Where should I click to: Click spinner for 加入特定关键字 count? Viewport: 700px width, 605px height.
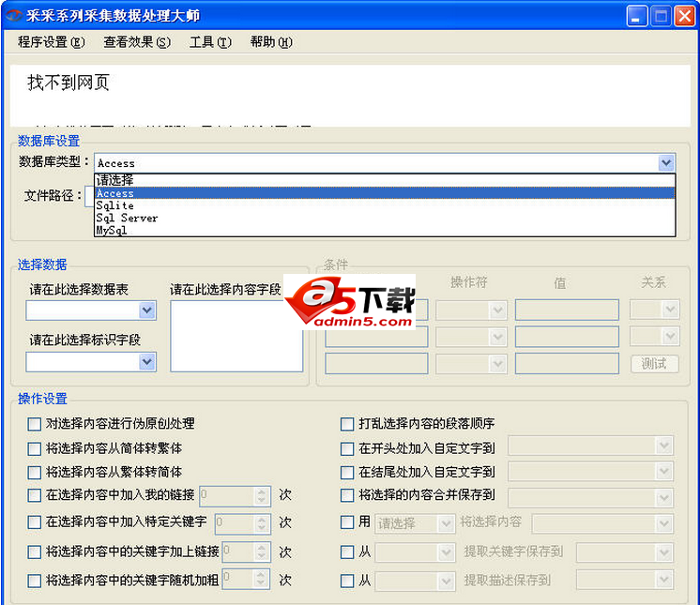(262, 523)
